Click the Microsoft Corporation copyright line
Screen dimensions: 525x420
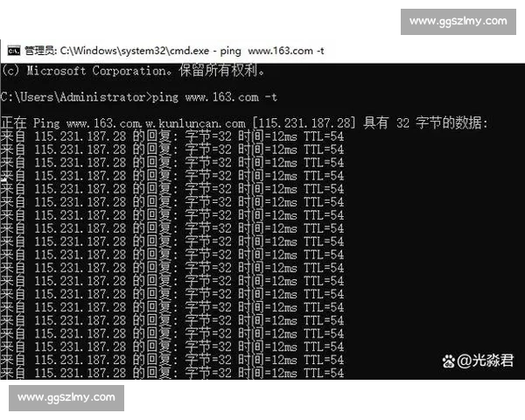[133, 71]
